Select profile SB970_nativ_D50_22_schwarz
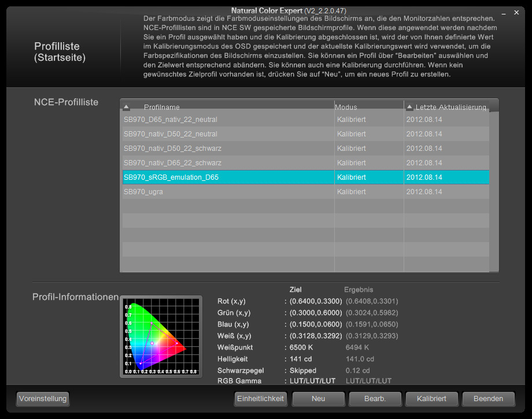 point(306,148)
